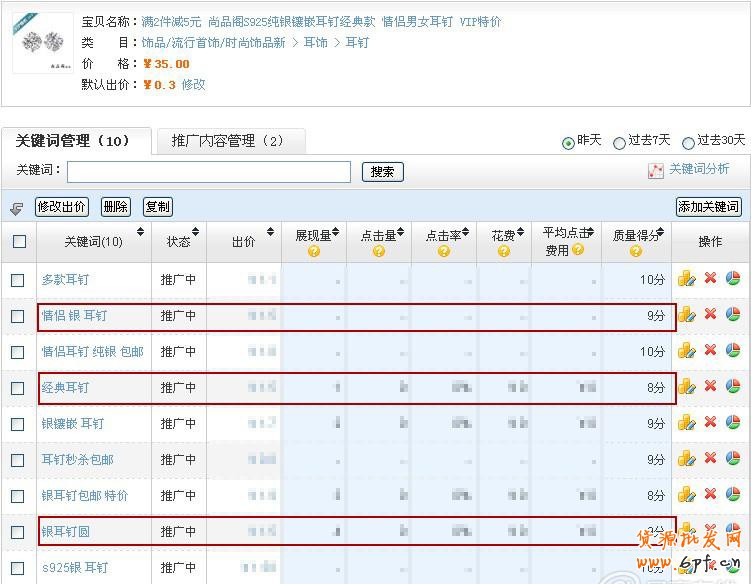Open the pie chart report for 多款耳钉
This screenshot has height=584, width=751.
click(x=733, y=279)
